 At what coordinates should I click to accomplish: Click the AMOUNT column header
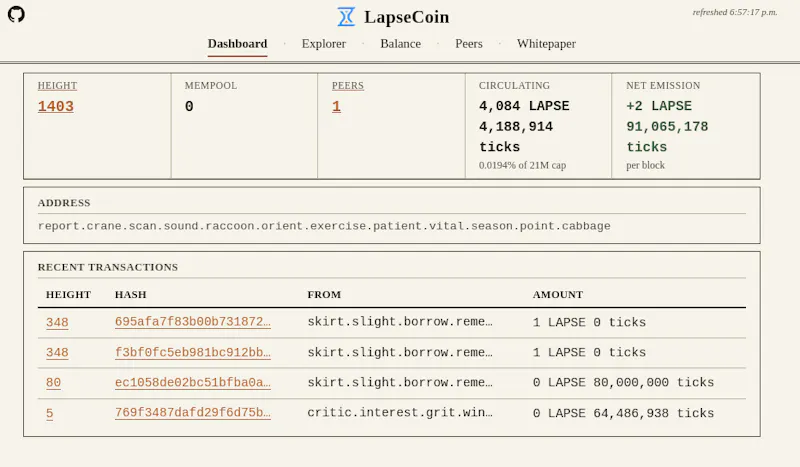pyautogui.click(x=558, y=294)
